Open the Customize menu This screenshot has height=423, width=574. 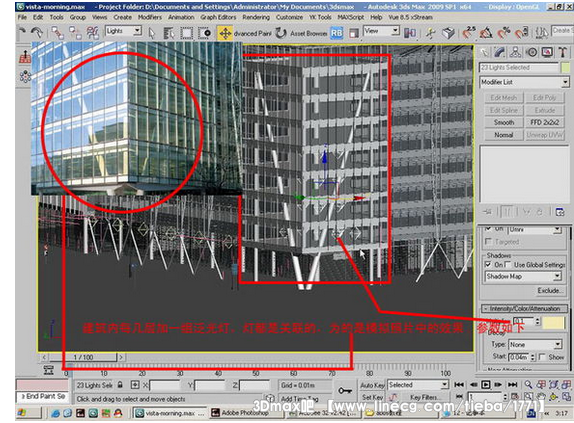(289, 17)
